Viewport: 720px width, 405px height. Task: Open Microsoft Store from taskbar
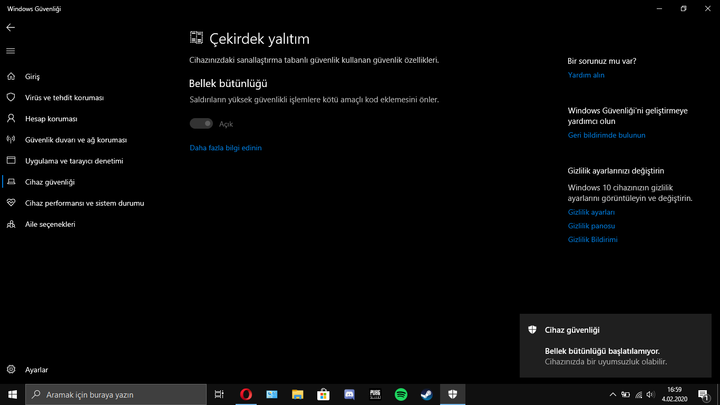[323, 394]
